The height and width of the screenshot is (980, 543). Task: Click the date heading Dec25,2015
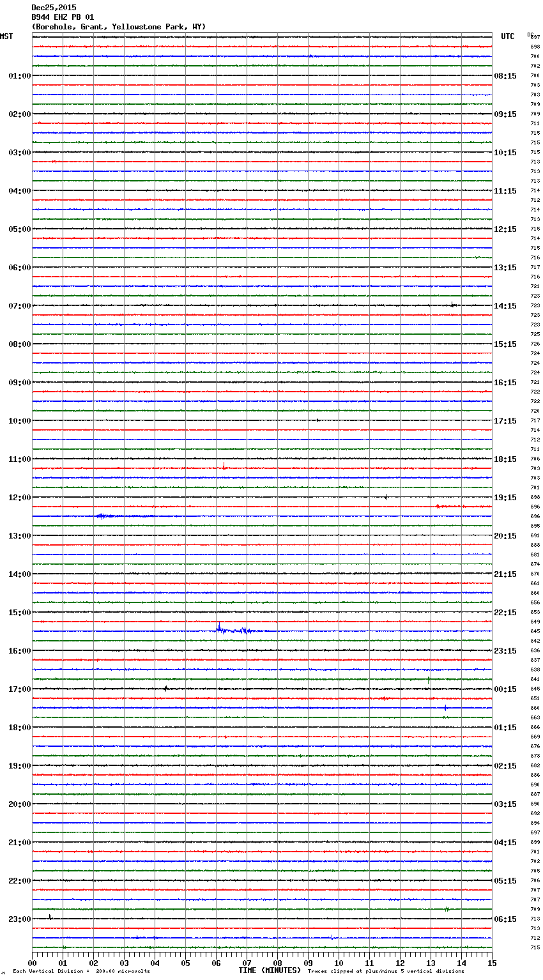54,8
